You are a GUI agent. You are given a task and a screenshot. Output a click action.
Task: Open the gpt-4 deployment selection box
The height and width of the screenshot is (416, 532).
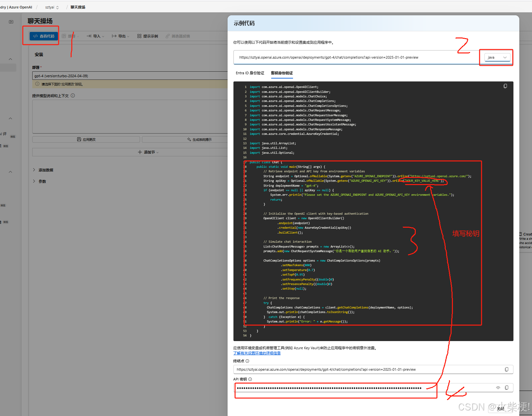pos(130,76)
